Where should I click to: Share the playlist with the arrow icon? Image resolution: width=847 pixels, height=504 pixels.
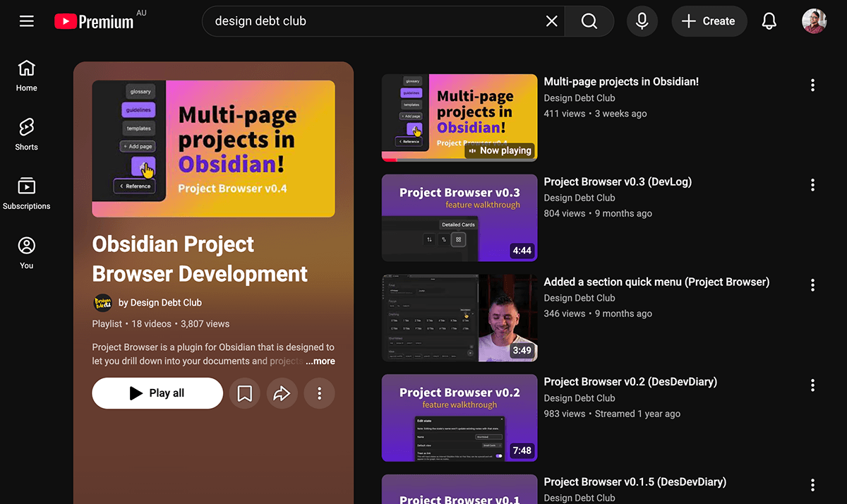pos(282,393)
